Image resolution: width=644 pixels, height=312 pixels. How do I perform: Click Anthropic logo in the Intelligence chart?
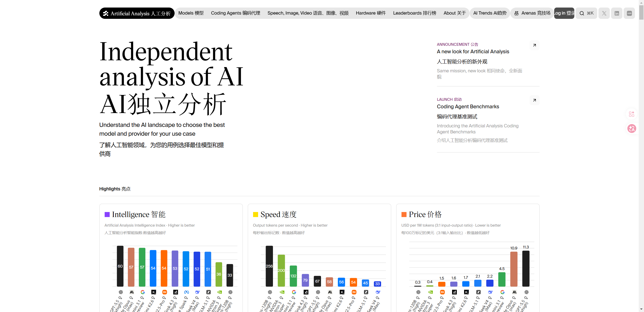click(132, 292)
